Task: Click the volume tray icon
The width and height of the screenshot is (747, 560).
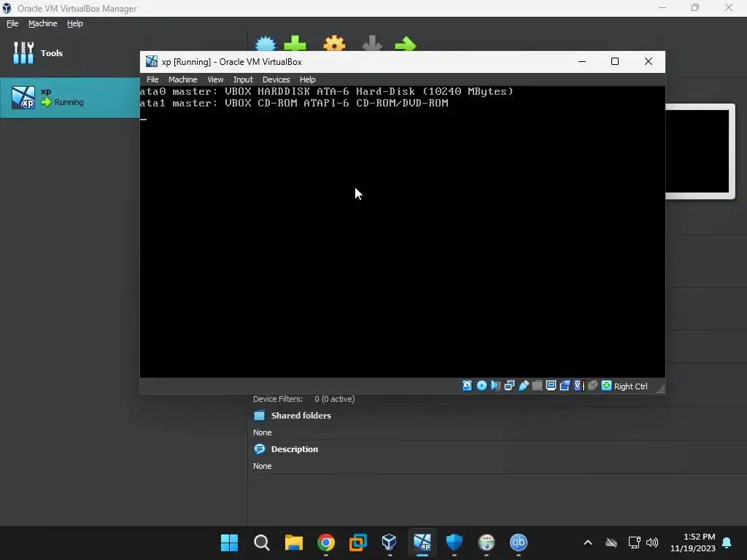Action: [x=651, y=542]
